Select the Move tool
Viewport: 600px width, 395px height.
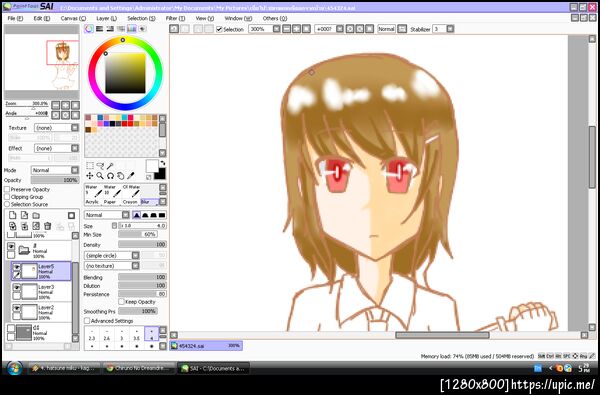point(90,176)
